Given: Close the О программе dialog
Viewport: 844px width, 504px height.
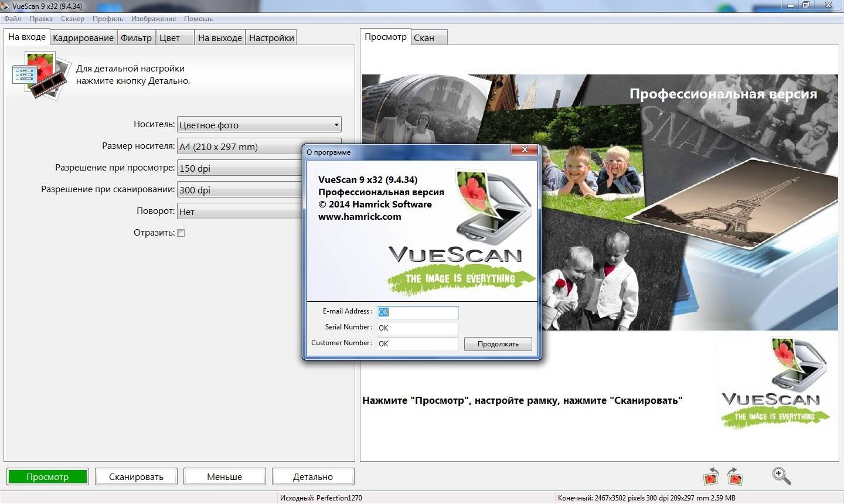Looking at the screenshot, I should click(525, 150).
